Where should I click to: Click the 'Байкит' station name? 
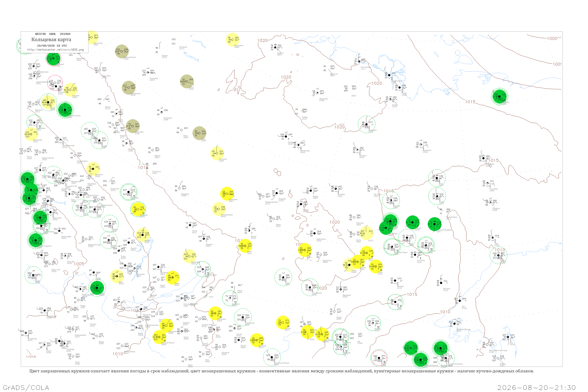pyautogui.click(x=158, y=156)
